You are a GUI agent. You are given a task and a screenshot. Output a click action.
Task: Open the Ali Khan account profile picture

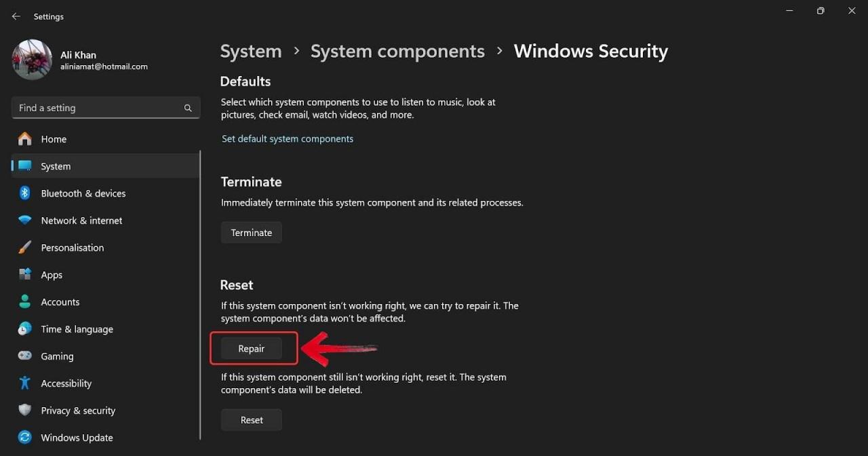[x=31, y=60]
